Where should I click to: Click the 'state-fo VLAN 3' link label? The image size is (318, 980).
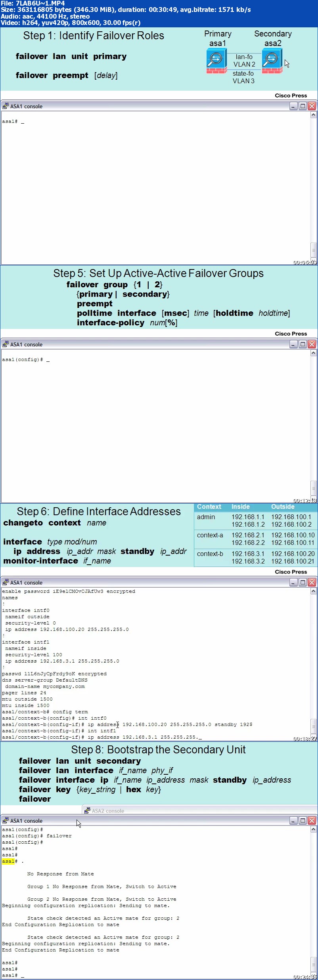pos(243,77)
